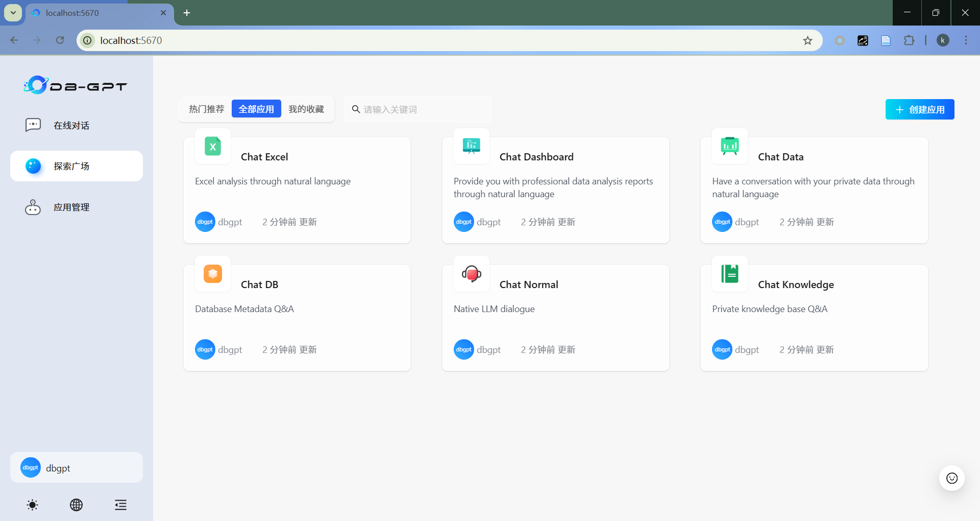
Task: Select the Chat Data app icon
Action: tap(729, 147)
